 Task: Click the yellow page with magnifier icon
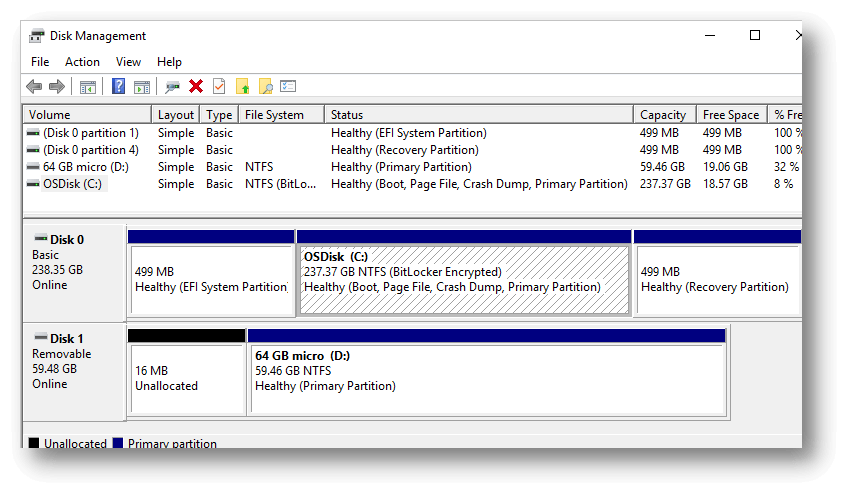(266, 86)
